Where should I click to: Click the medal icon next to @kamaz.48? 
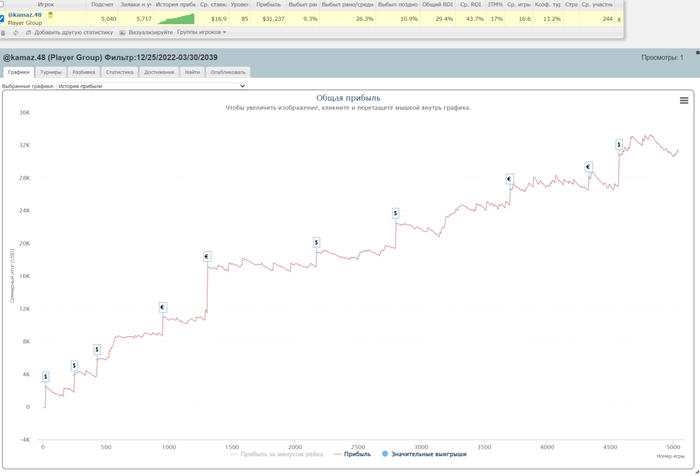tap(50, 15)
